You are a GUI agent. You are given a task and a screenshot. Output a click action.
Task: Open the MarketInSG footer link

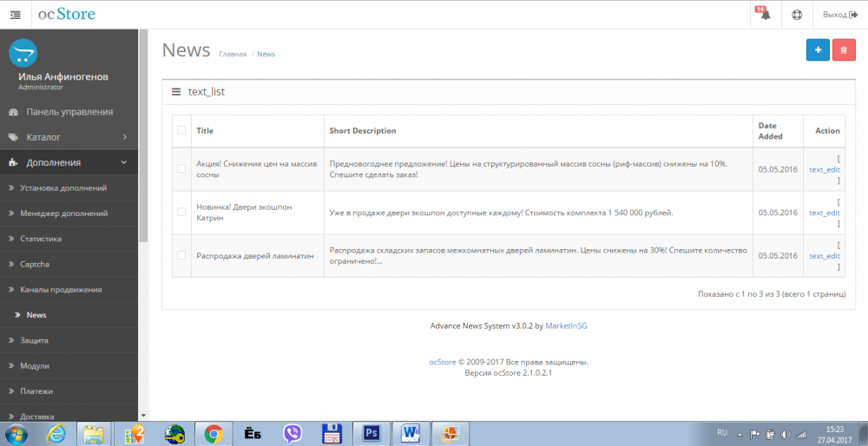566,326
